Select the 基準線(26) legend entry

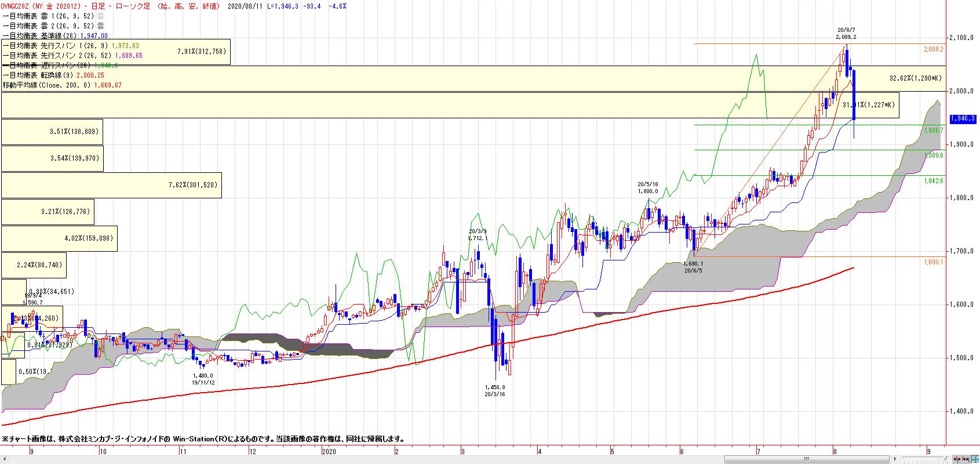coord(55,35)
